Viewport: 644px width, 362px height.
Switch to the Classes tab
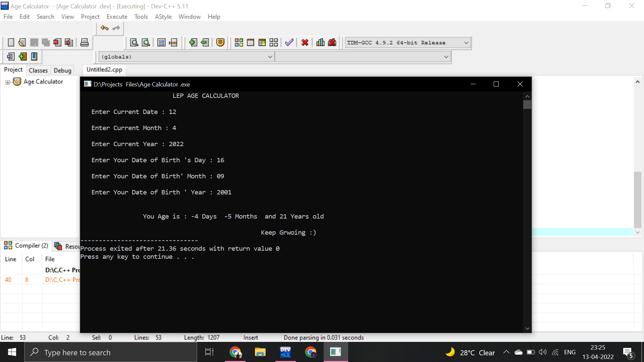[38, 70]
